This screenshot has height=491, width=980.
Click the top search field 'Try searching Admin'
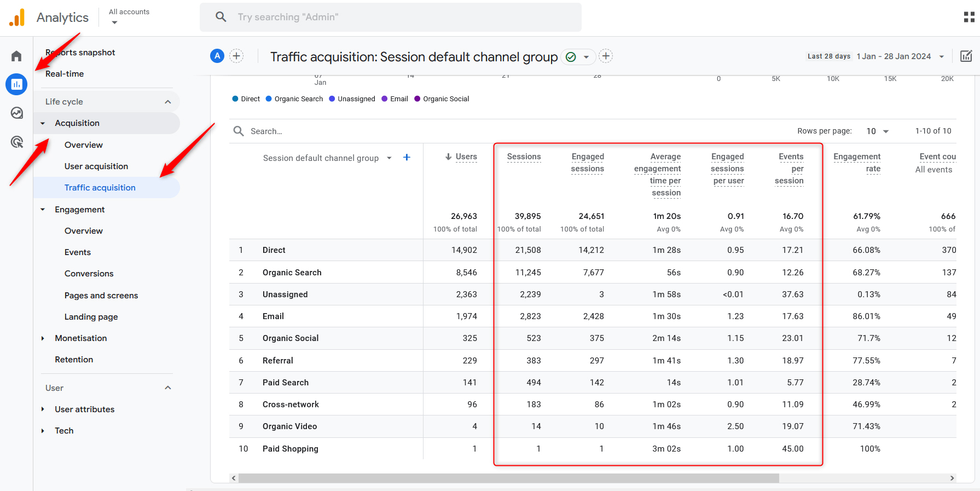(391, 17)
